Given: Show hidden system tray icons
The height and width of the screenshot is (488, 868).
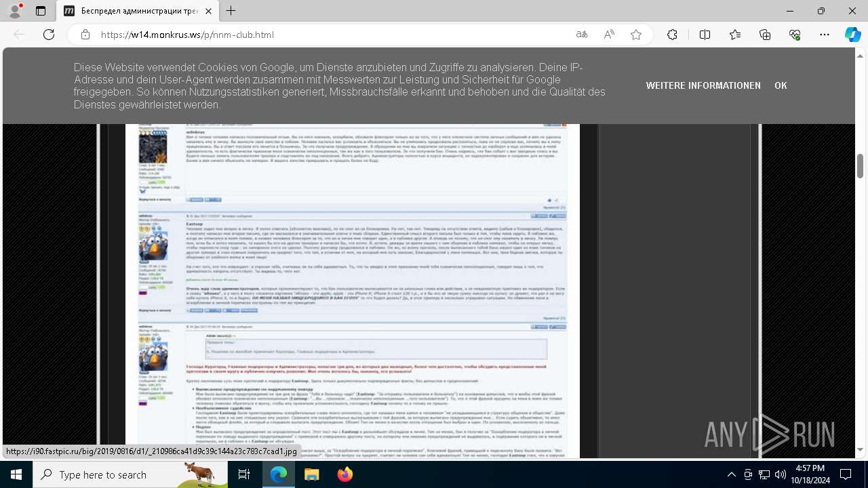Looking at the screenshot, I should coord(731,474).
